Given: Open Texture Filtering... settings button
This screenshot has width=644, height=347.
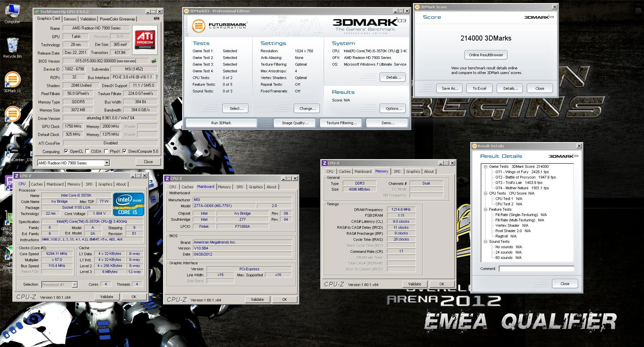Looking at the screenshot, I should [341, 123].
